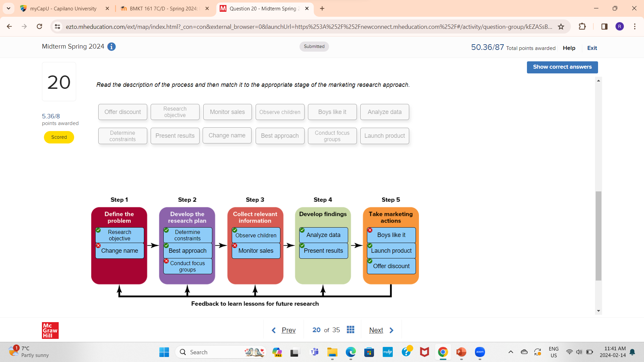Viewport: 644px width, 362px height.
Task: Click the red X mark on Boys like it
Action: 370,230
